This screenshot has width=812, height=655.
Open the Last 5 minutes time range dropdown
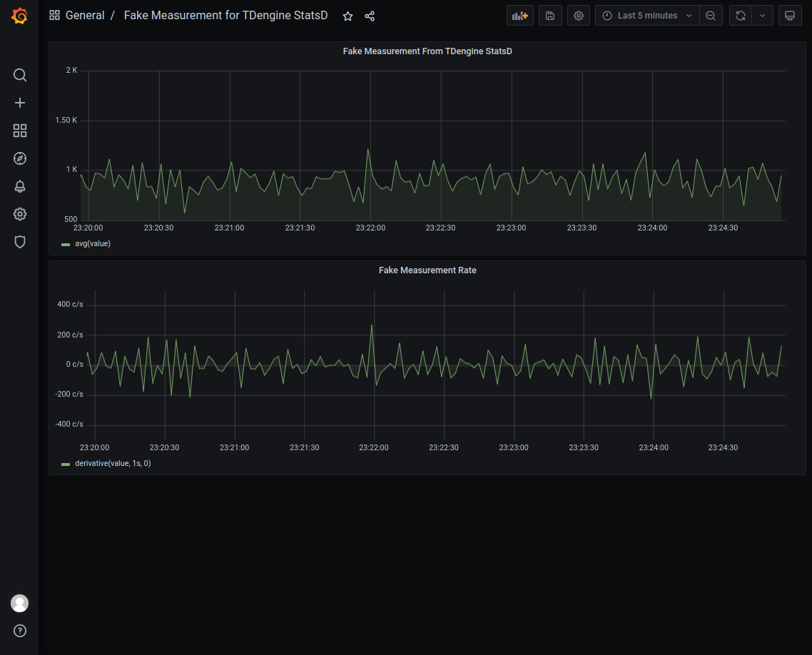(x=646, y=15)
